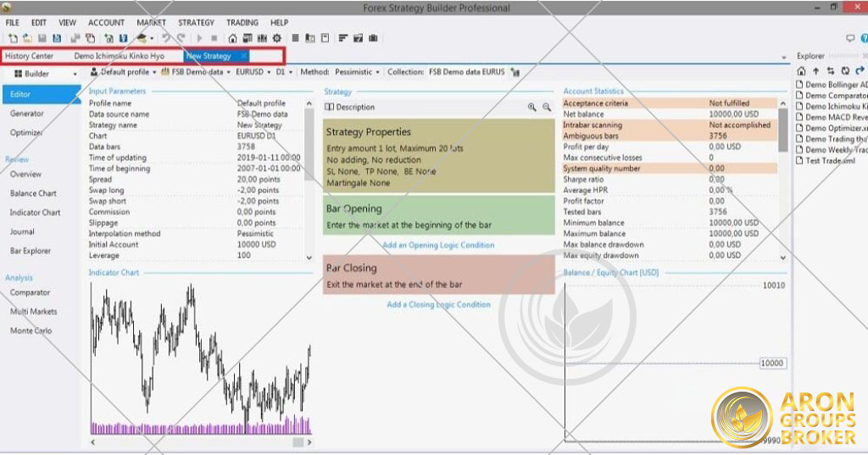Open the tab list overflow arrow
Image resolution: width=868 pixels, height=455 pixels.
784,58
